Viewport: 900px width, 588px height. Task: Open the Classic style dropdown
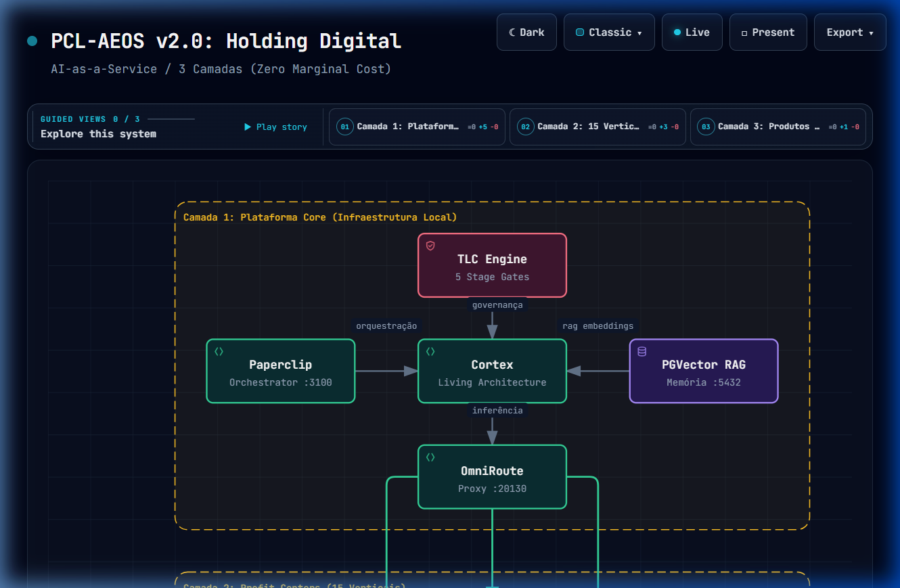(609, 32)
